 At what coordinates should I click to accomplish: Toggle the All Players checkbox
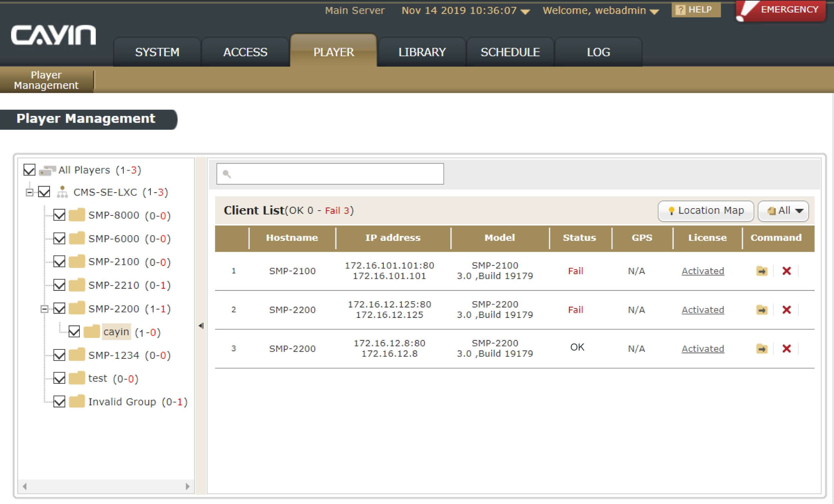(x=29, y=170)
